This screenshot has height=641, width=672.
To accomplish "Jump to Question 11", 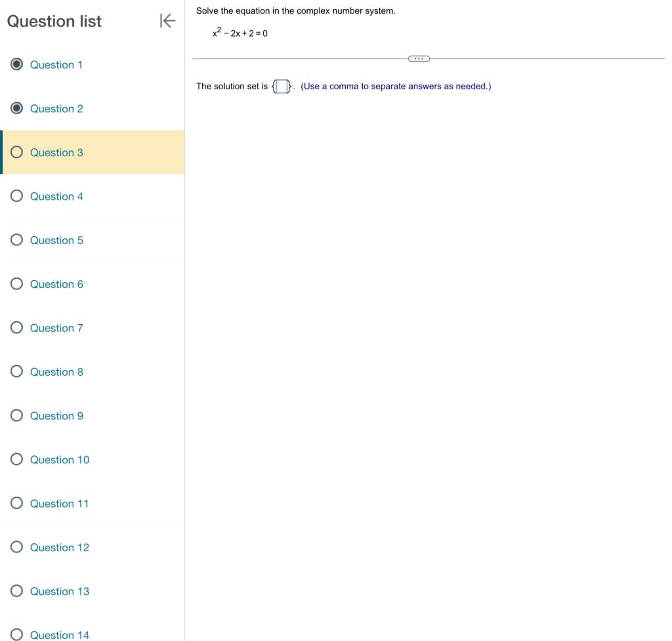I will (59, 503).
